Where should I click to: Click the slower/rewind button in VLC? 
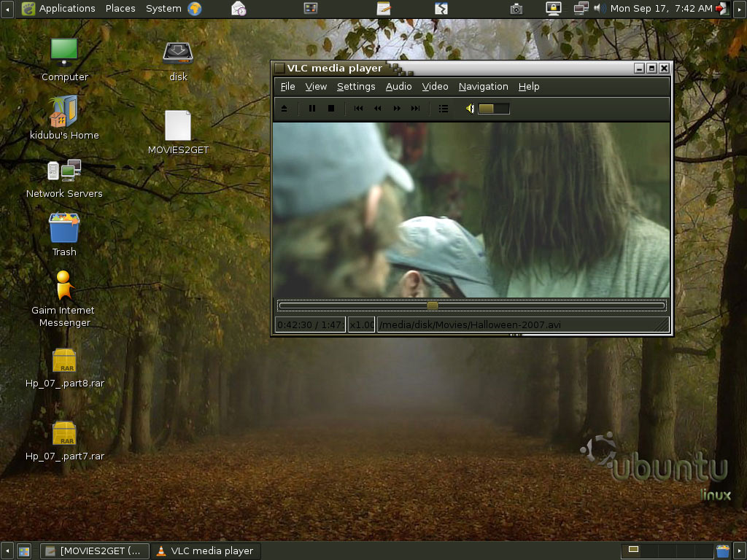[x=377, y=109]
